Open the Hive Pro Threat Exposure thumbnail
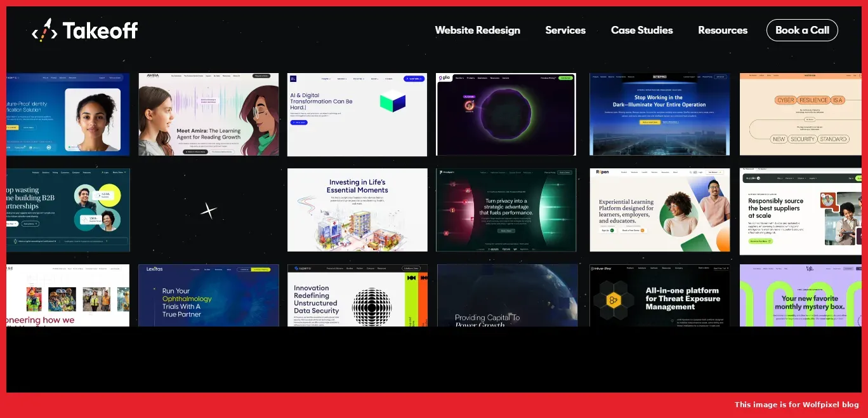This screenshot has height=418, width=868. (660, 295)
